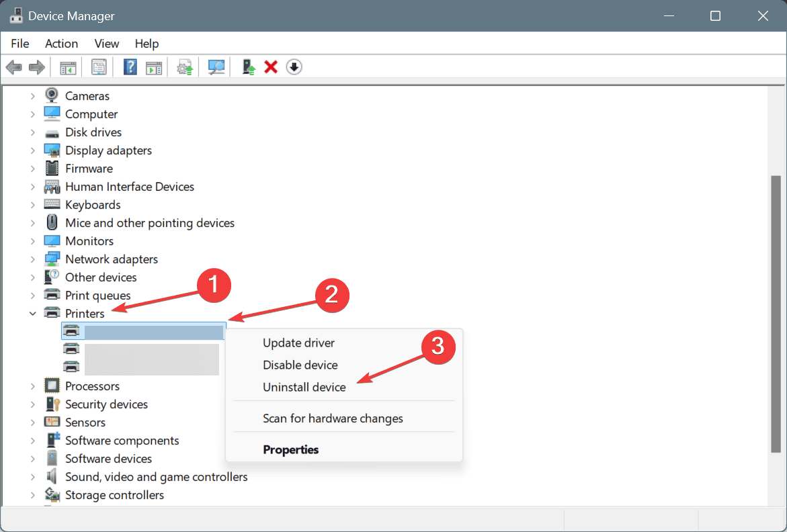
Task: Expand the Print queues node
Action: point(33,296)
